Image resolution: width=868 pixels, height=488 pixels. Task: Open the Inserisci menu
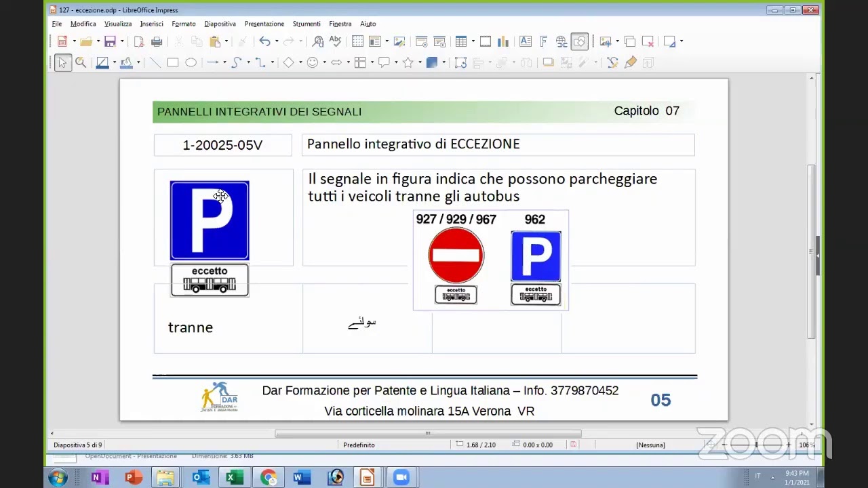tap(151, 24)
